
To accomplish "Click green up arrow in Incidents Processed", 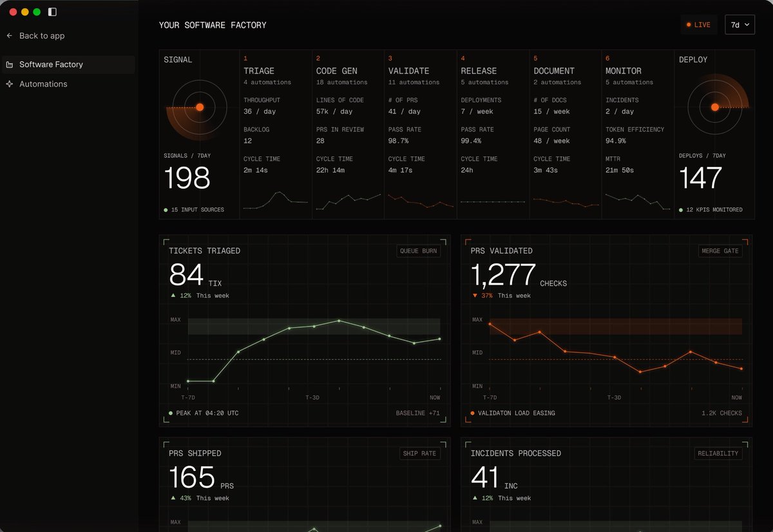I will [475, 498].
